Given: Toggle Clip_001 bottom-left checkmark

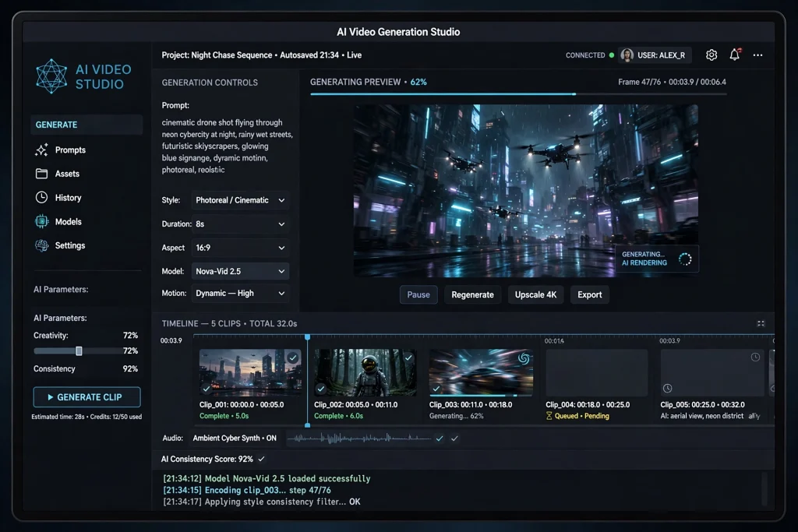Looking at the screenshot, I should [x=206, y=388].
